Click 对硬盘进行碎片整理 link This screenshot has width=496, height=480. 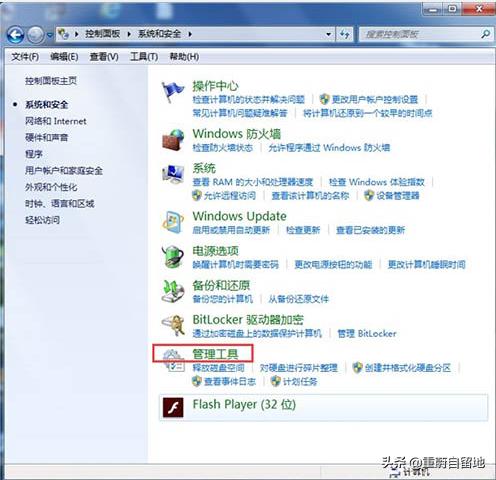click(x=299, y=368)
